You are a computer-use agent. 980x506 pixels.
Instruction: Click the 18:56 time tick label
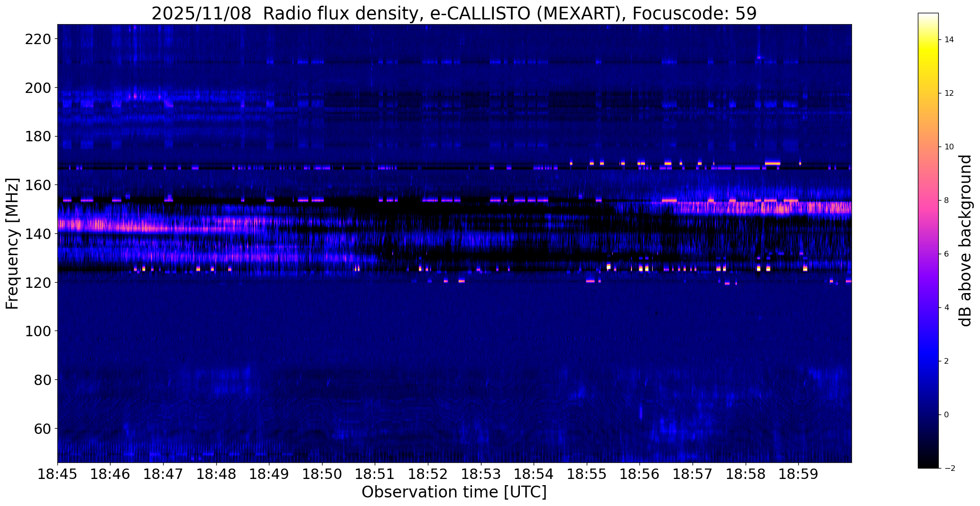pyautogui.click(x=640, y=474)
